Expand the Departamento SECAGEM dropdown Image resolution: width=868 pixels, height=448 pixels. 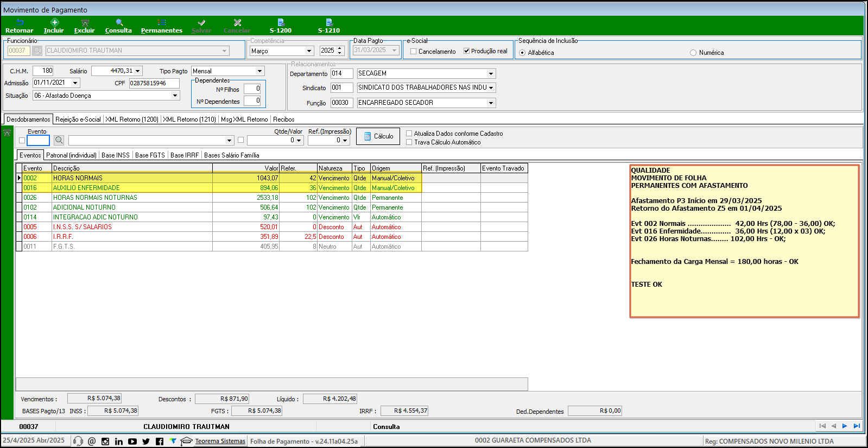coord(491,74)
